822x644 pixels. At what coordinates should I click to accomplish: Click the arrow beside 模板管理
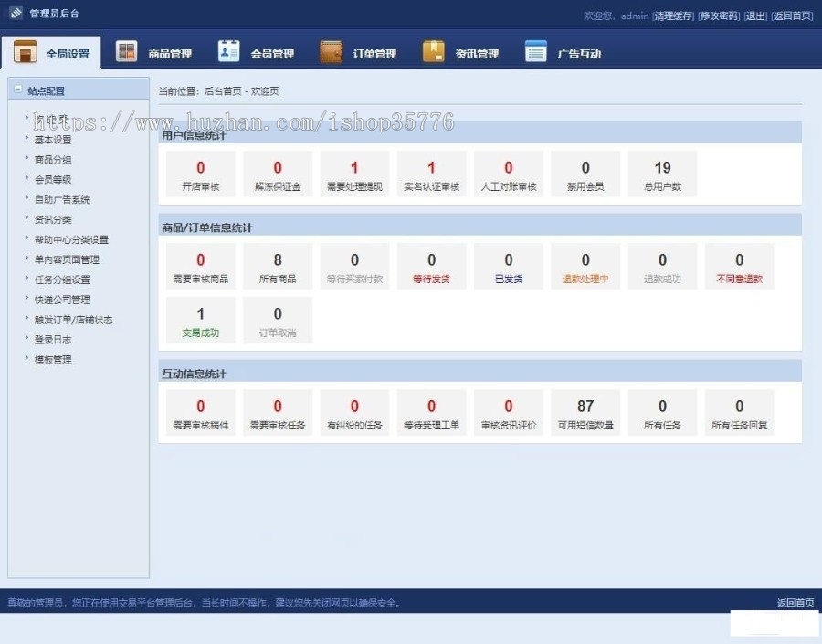coord(26,358)
